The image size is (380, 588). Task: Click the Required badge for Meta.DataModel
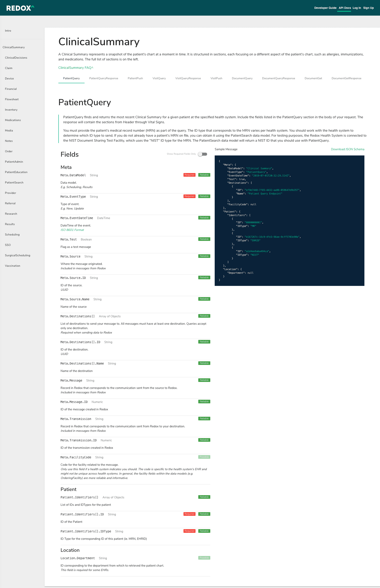(x=189, y=175)
